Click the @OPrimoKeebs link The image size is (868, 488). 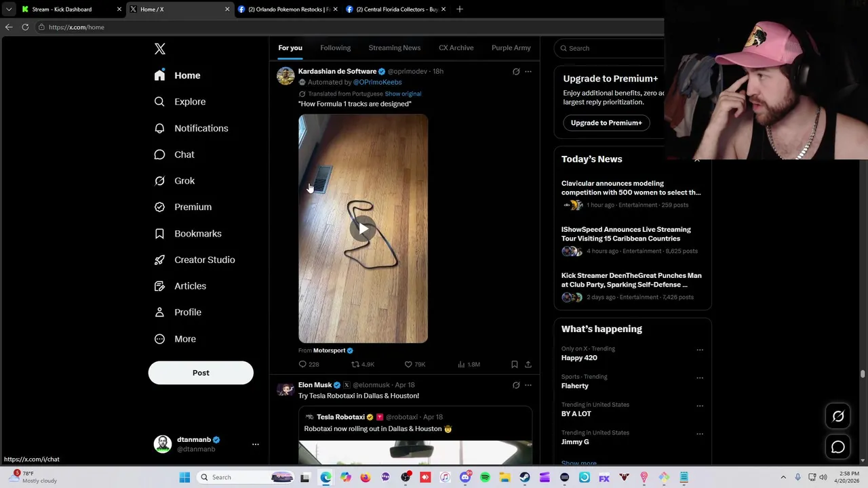(x=377, y=82)
